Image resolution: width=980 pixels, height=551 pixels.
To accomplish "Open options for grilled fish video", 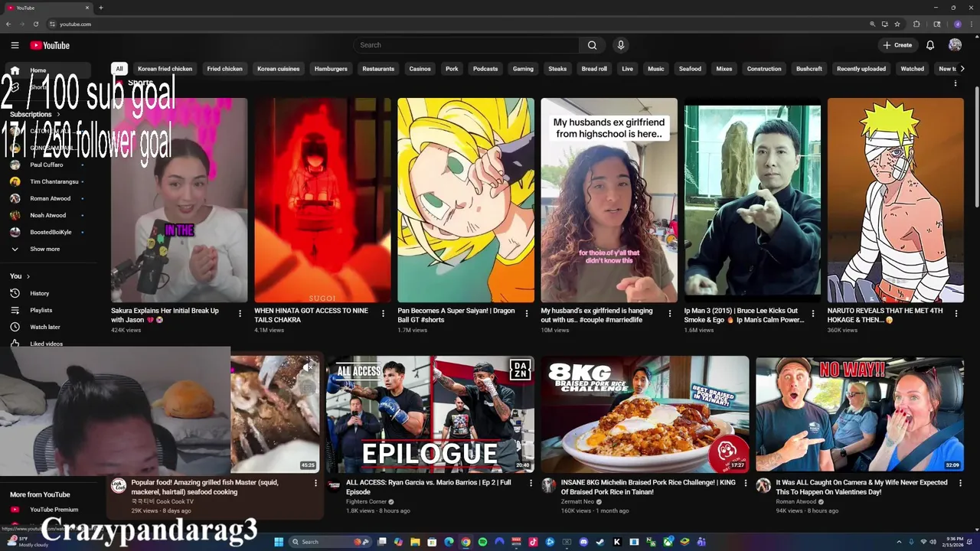I will tap(315, 483).
